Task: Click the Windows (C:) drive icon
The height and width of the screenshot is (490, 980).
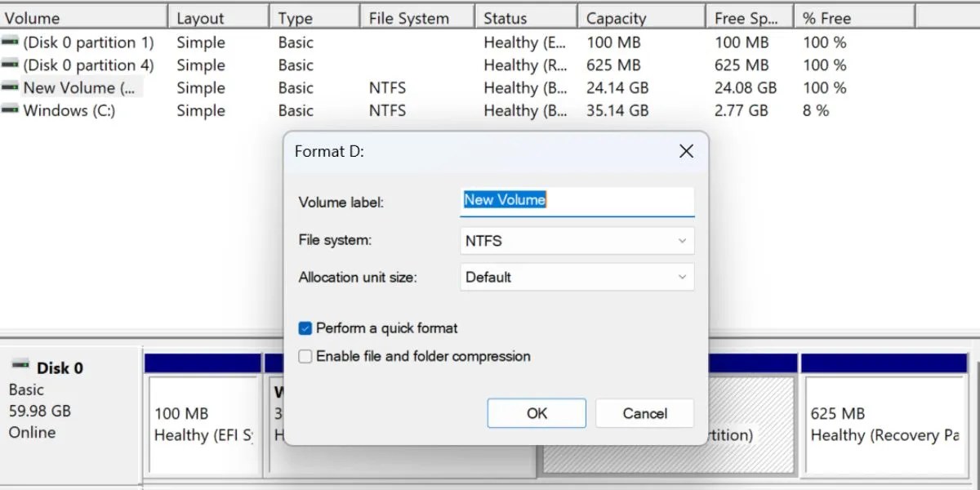Action: pyautogui.click(x=8, y=110)
